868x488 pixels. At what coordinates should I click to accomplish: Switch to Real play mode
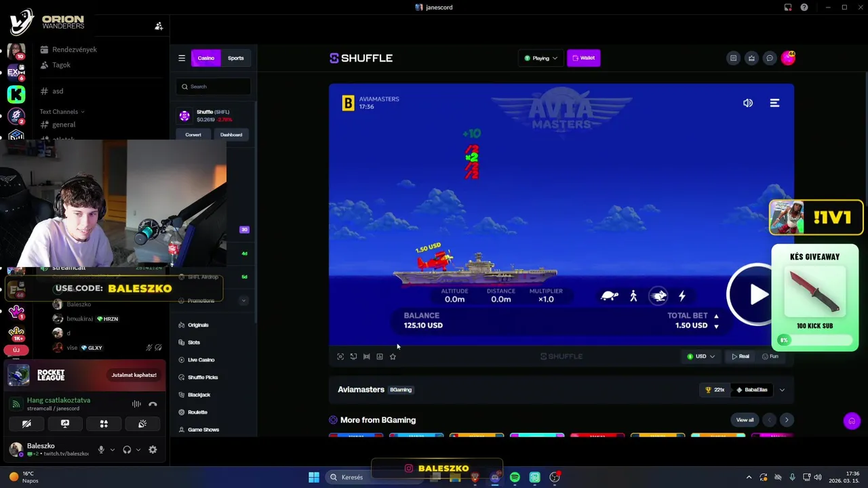click(741, 357)
